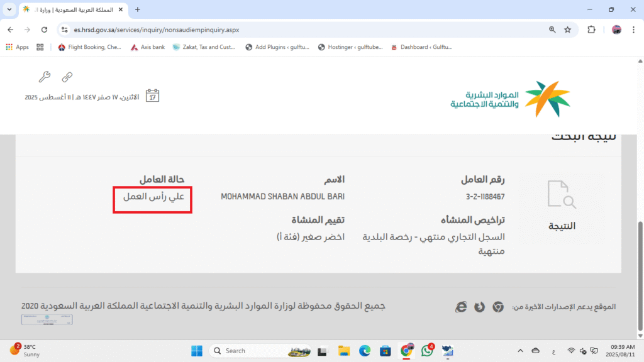Click the HRSD ministry logo
644x362 pixels.
point(510,99)
